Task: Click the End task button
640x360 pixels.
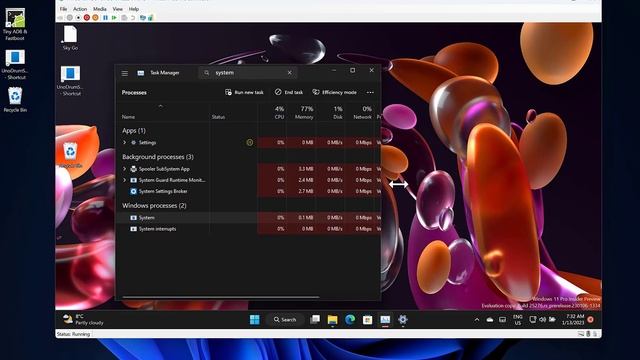Action: [x=289, y=92]
